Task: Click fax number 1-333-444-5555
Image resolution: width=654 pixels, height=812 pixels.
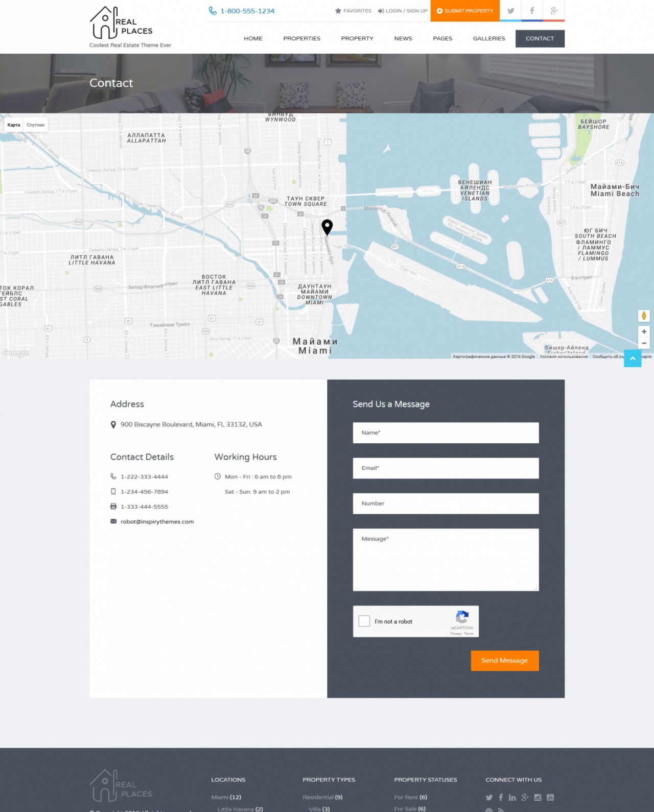Action: click(x=144, y=507)
